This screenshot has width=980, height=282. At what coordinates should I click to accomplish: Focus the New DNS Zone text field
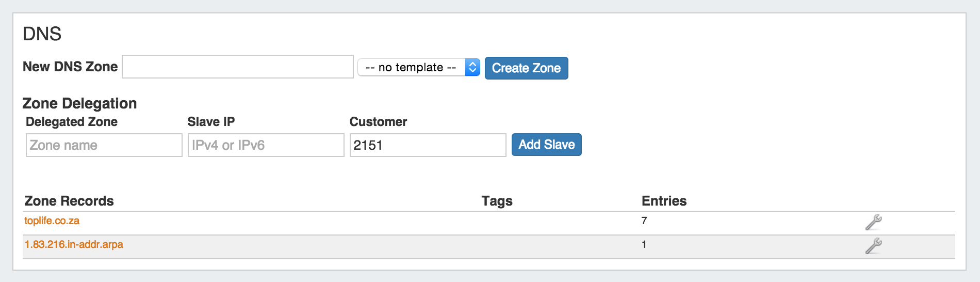pos(237,67)
